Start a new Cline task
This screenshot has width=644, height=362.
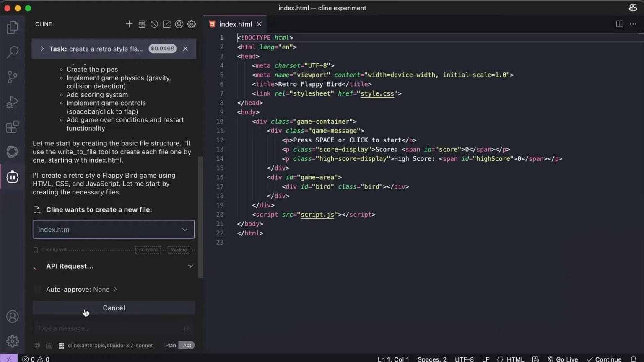point(129,24)
